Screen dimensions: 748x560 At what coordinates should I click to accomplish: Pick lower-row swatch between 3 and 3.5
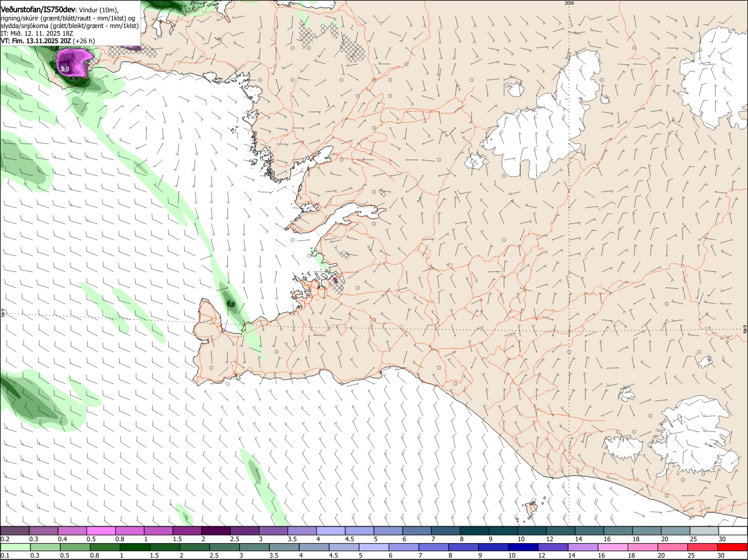click(254, 547)
